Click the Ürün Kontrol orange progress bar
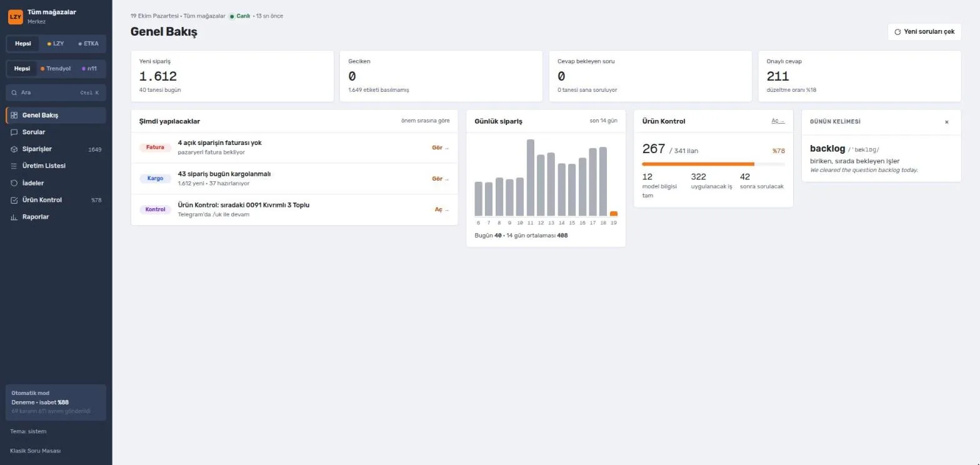Viewport: 980px width, 465px height. pyautogui.click(x=698, y=164)
